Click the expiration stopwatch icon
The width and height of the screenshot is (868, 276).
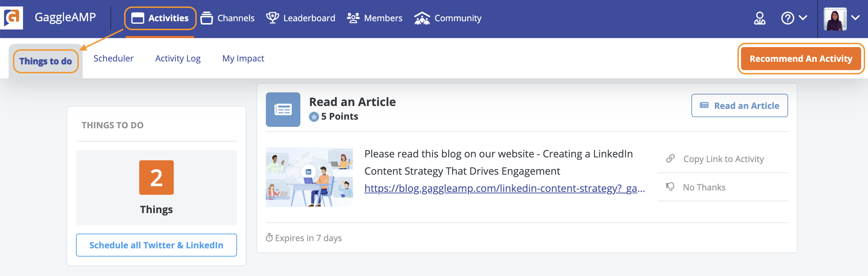pos(269,238)
